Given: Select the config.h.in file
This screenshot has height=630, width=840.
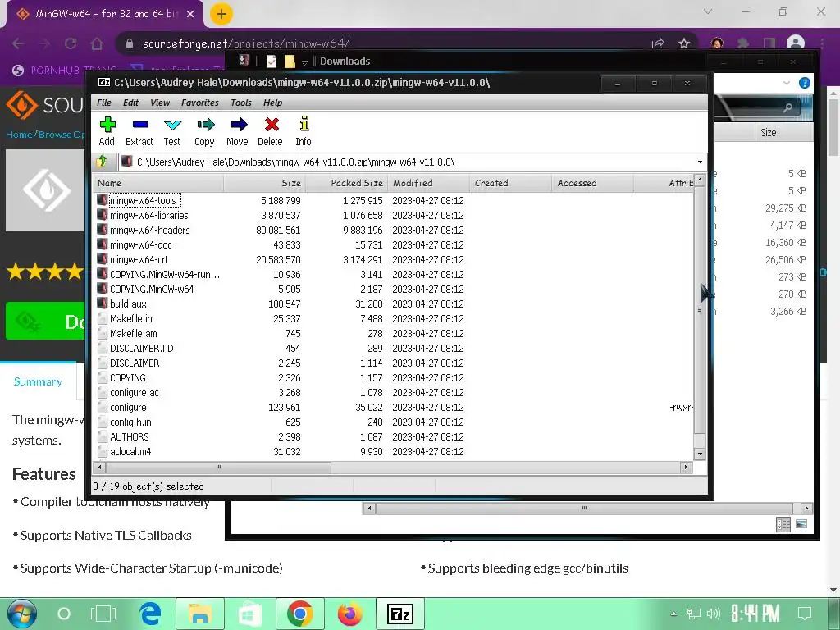Looking at the screenshot, I should 130,422.
